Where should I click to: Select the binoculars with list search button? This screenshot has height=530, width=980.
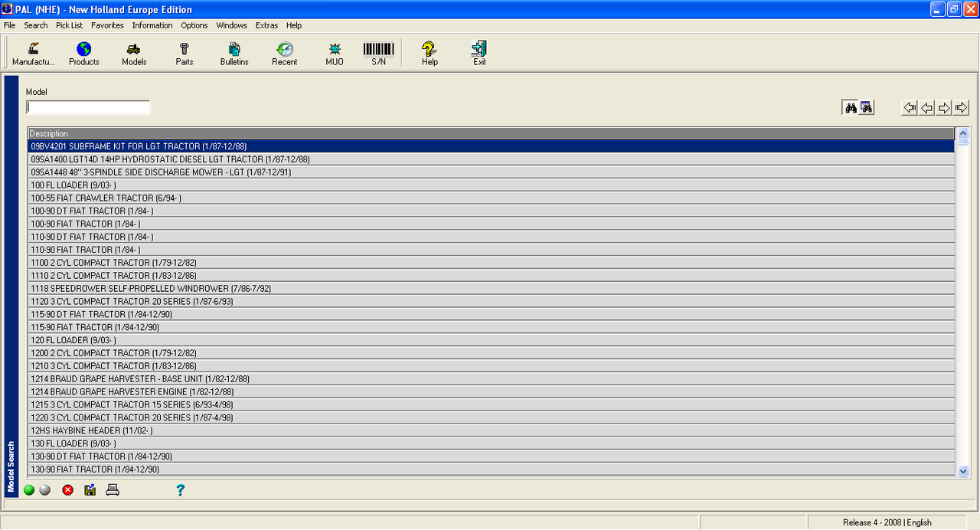tap(866, 108)
